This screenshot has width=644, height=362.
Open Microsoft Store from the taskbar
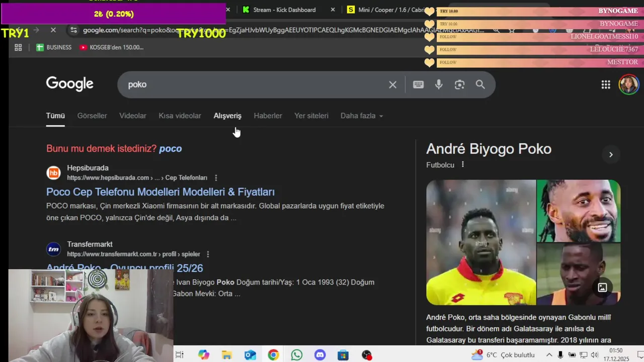343,355
